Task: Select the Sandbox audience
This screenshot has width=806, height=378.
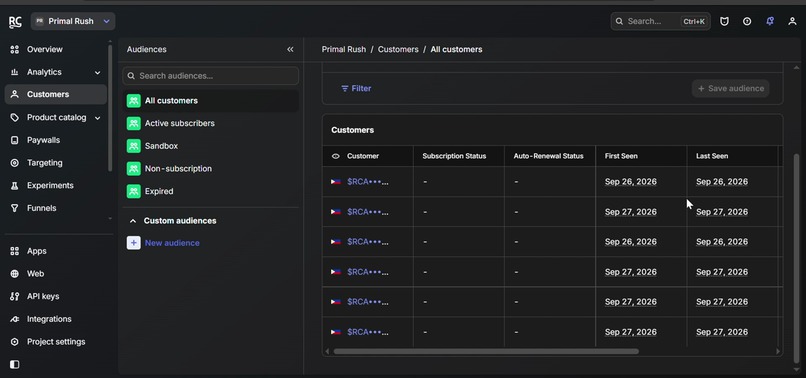Action: coord(211,146)
